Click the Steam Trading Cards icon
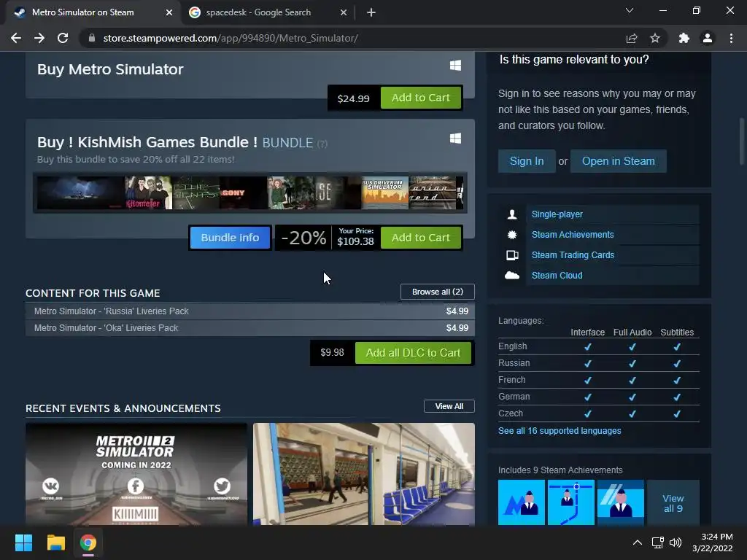The width and height of the screenshot is (747, 560). pos(512,255)
